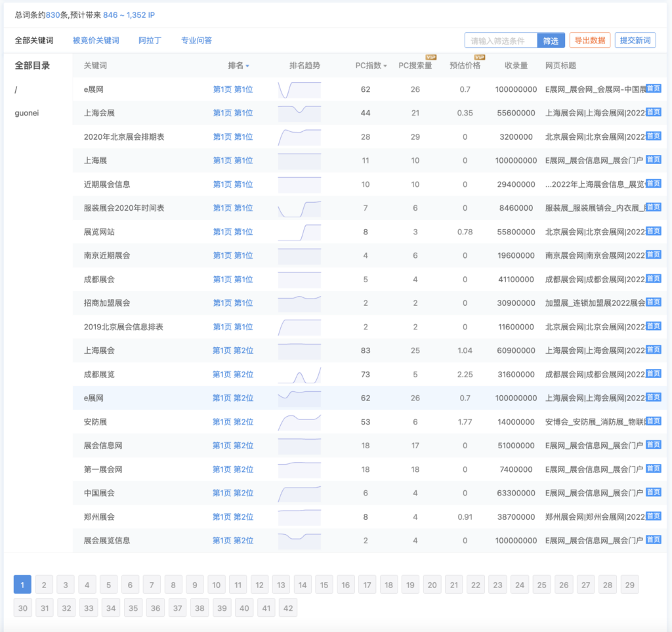Open the trend chart for 服装展会2020年时间表
The image size is (672, 632).
[x=299, y=208]
